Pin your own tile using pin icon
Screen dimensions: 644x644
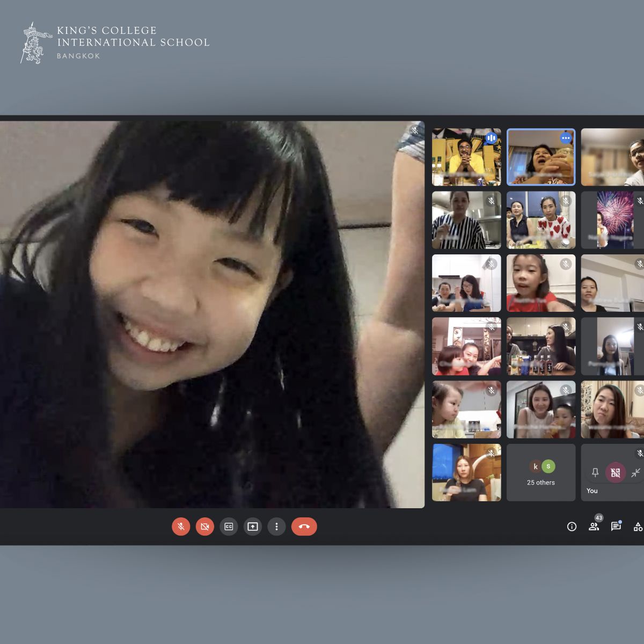pos(595,472)
